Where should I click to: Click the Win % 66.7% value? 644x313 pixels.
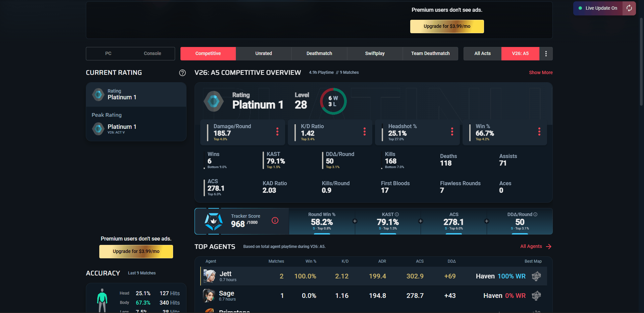point(485,134)
